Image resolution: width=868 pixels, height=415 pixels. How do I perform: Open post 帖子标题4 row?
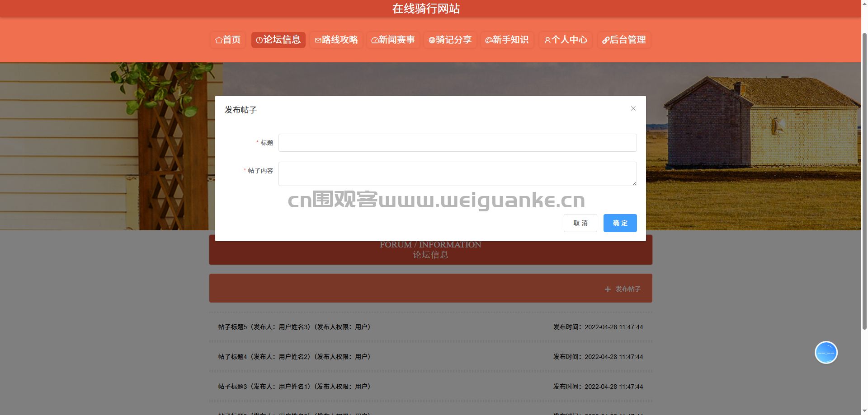[430, 357]
